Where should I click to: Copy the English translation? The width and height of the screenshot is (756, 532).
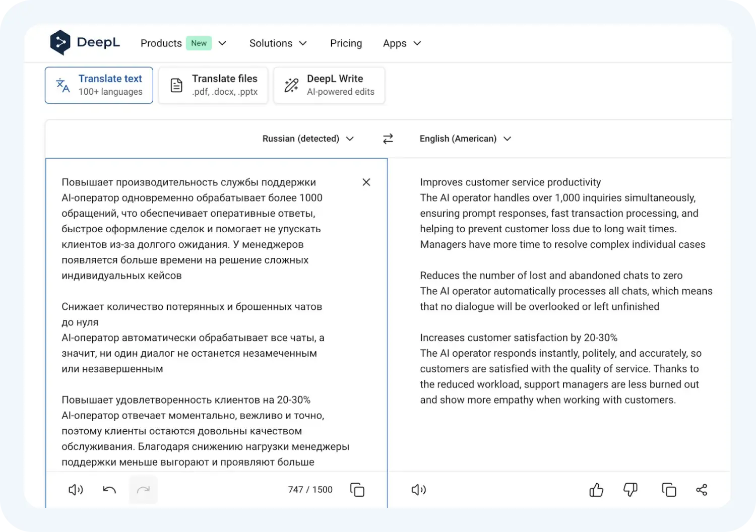(668, 489)
